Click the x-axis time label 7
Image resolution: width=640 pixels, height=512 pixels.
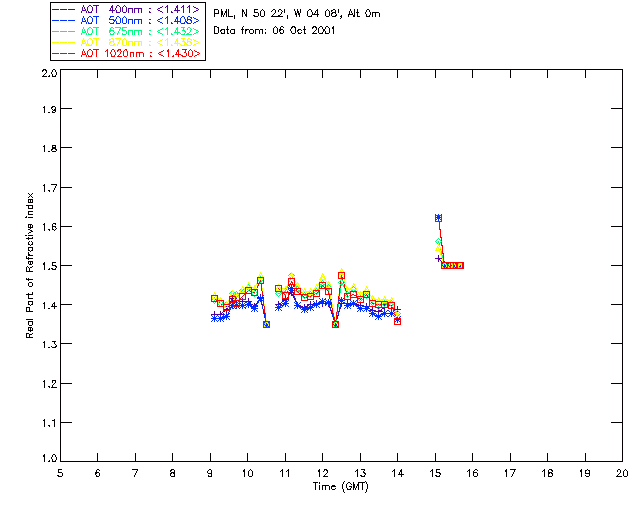tap(135, 473)
